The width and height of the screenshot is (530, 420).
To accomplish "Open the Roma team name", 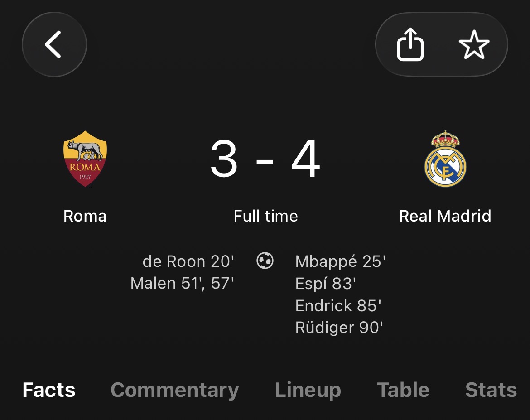I will tap(85, 216).
